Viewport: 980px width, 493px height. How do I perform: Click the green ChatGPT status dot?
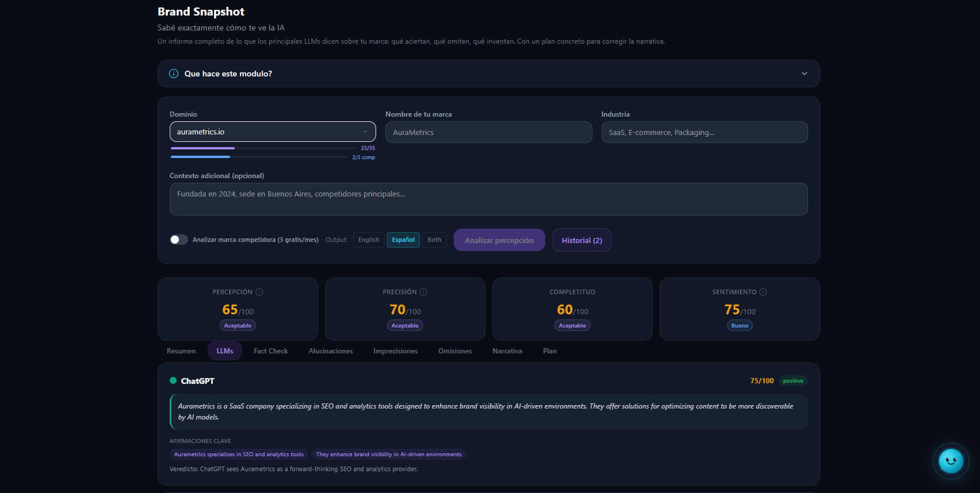[x=173, y=380]
